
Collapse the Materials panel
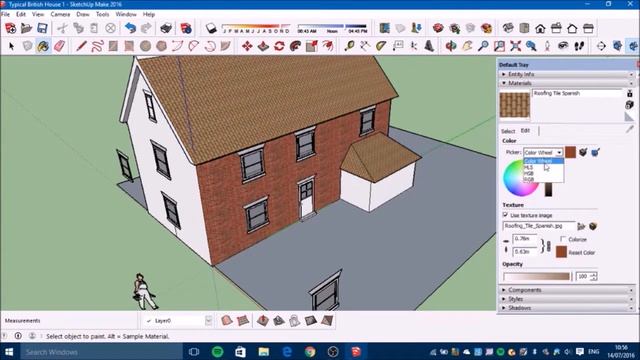(566, 83)
